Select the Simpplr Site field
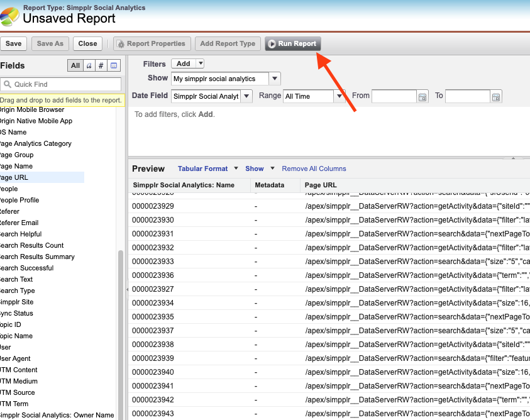This screenshot has height=420, width=530. 16,302
